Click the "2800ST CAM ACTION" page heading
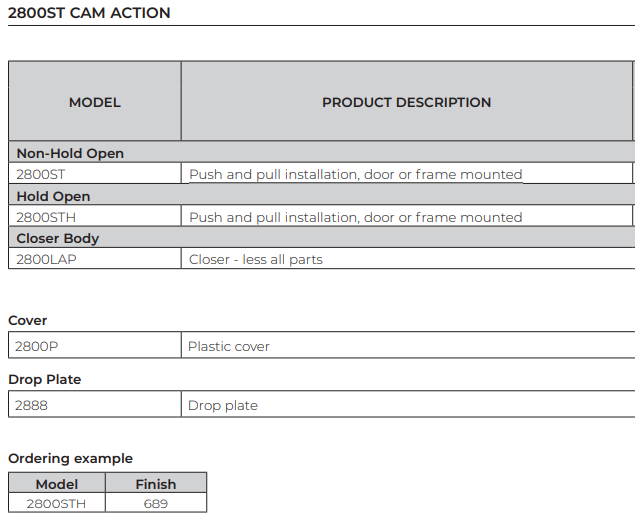Image resolution: width=635 pixels, height=529 pixels. [x=89, y=13]
